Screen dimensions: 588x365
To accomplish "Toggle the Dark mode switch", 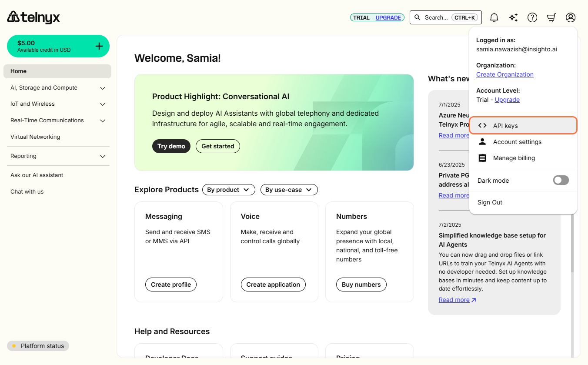I will click(x=561, y=180).
